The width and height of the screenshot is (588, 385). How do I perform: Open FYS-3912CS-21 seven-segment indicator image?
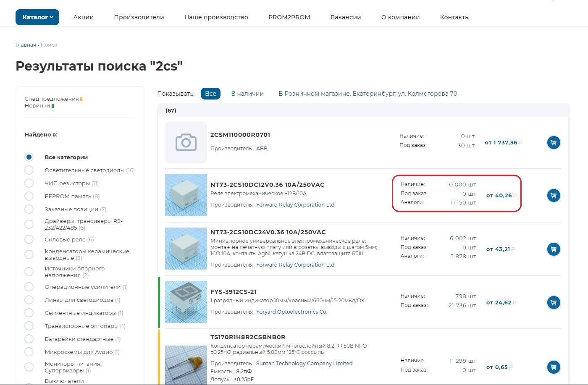[186, 302]
